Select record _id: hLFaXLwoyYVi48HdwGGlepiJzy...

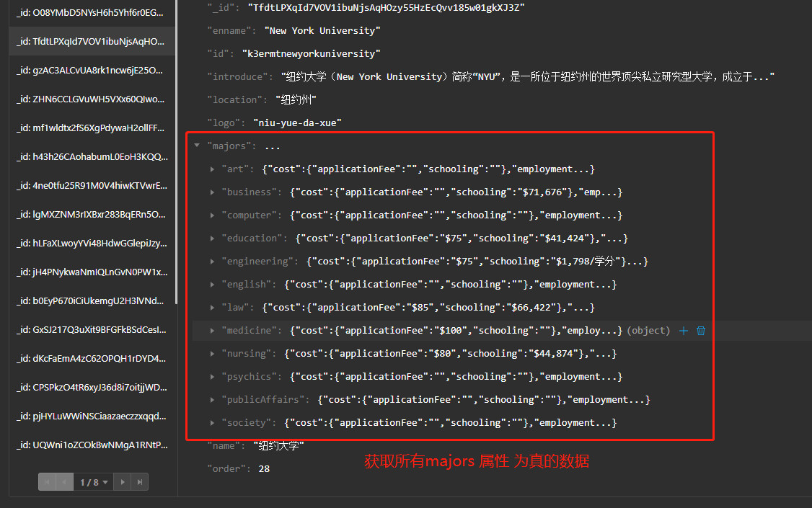pyautogui.click(x=92, y=243)
